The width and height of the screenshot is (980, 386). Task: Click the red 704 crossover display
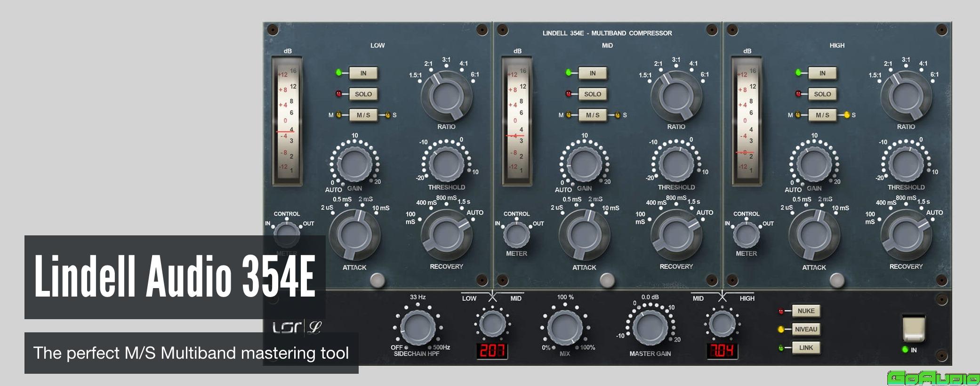[722, 351]
